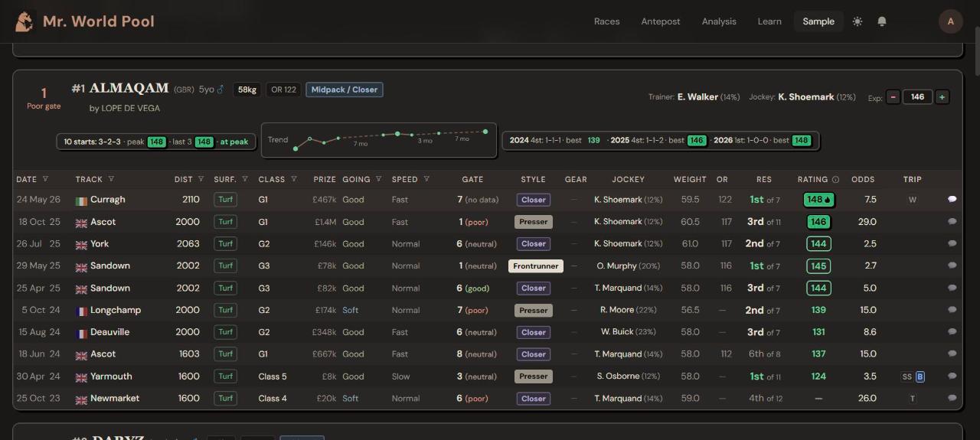Click the last green point on Trend chart
Image resolution: width=980 pixels, height=440 pixels.
coord(485,132)
